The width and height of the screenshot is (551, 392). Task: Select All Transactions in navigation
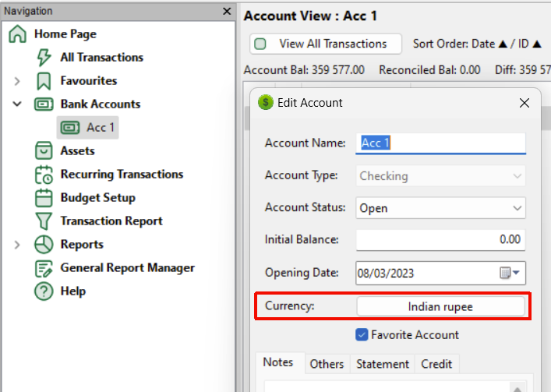click(x=102, y=57)
